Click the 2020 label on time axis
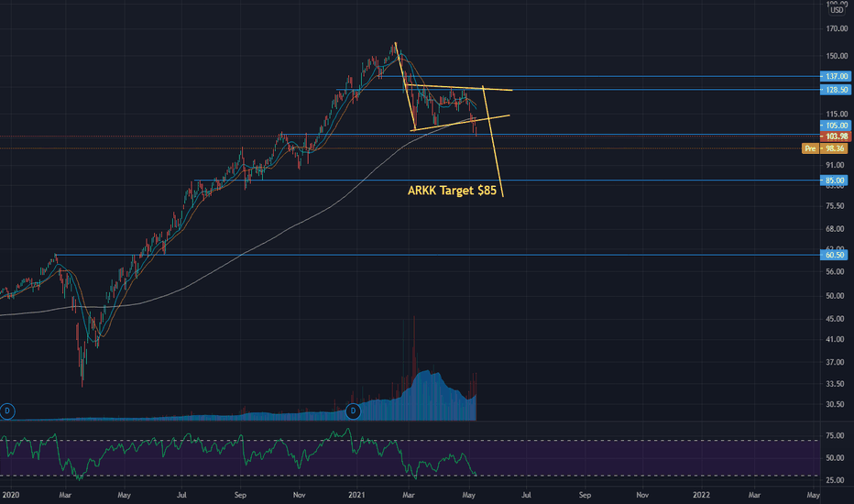 [10, 495]
